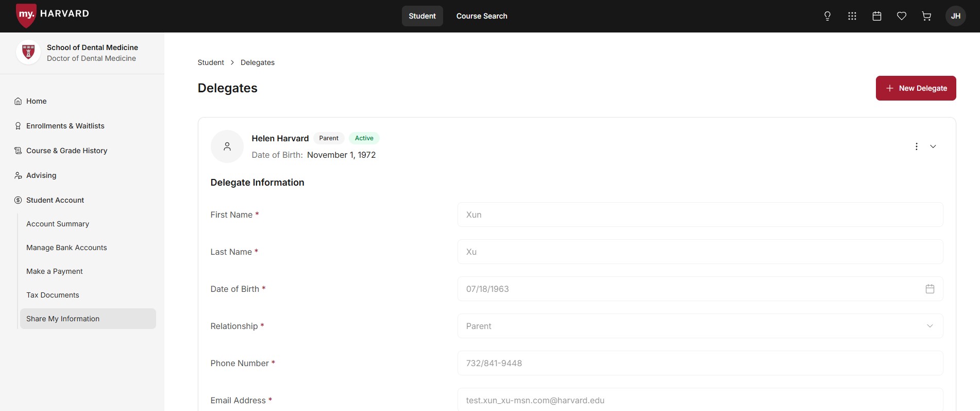Open the Relationship dropdown

(700, 326)
